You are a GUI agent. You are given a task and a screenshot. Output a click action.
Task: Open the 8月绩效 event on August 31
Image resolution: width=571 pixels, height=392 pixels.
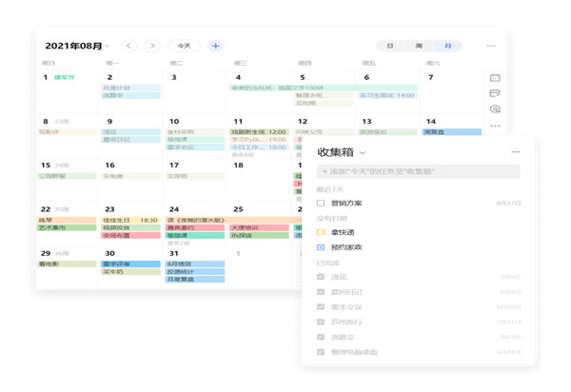(195, 264)
